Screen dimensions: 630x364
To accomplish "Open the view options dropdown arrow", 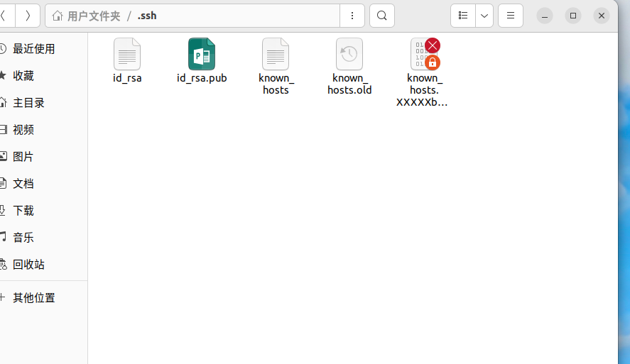I will [x=484, y=16].
